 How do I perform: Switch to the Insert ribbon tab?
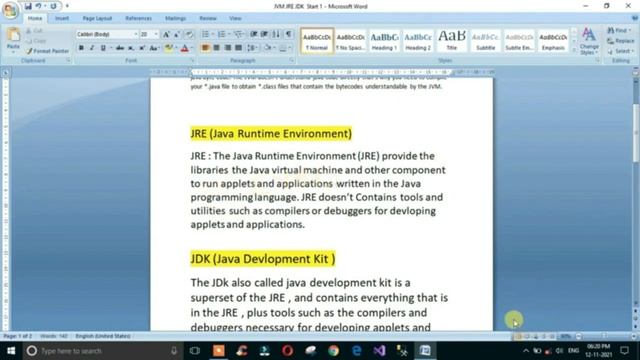[x=62, y=18]
